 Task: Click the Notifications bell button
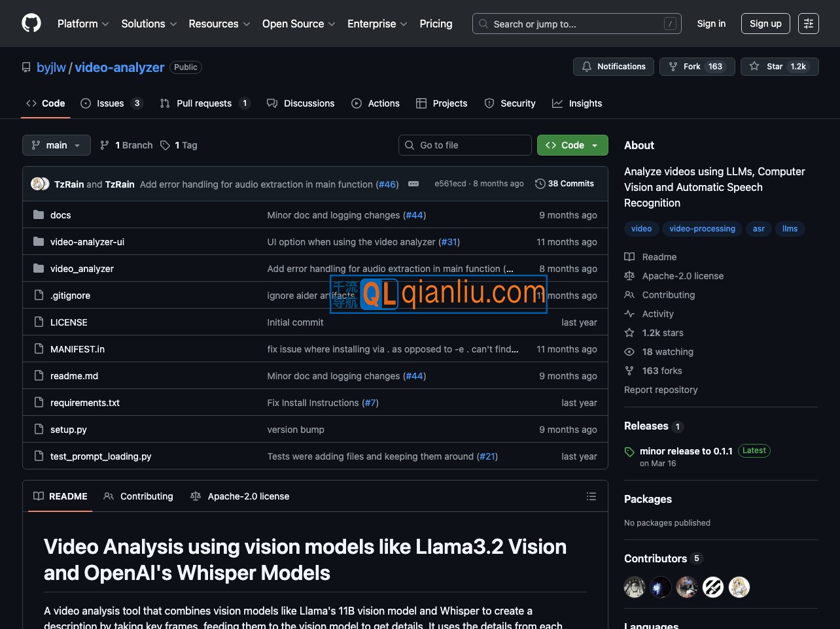[x=614, y=67]
